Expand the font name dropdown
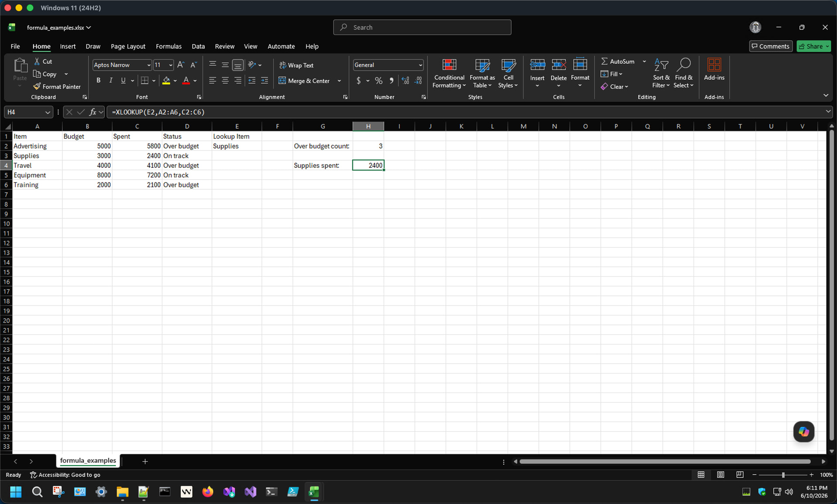The height and width of the screenshot is (504, 837). click(x=149, y=65)
